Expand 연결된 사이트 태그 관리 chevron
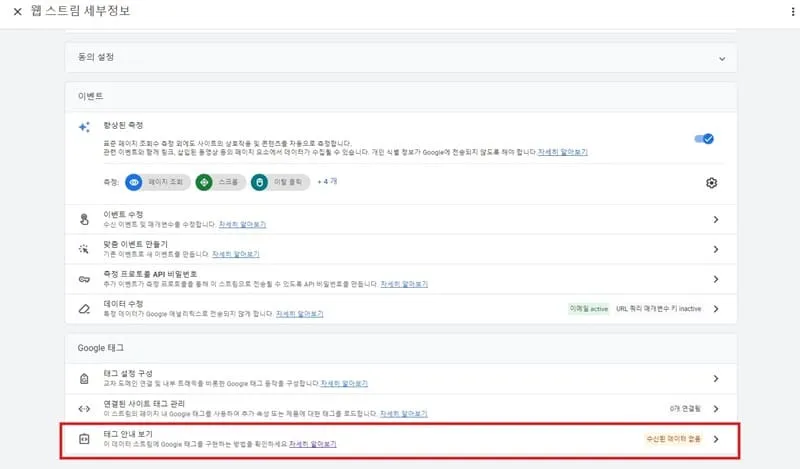The height and width of the screenshot is (469, 800). (x=716, y=409)
